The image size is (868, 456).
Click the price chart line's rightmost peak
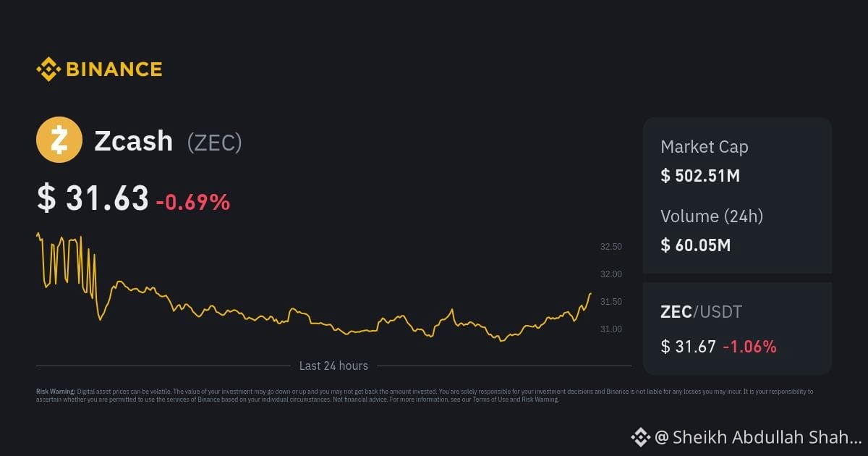point(590,294)
